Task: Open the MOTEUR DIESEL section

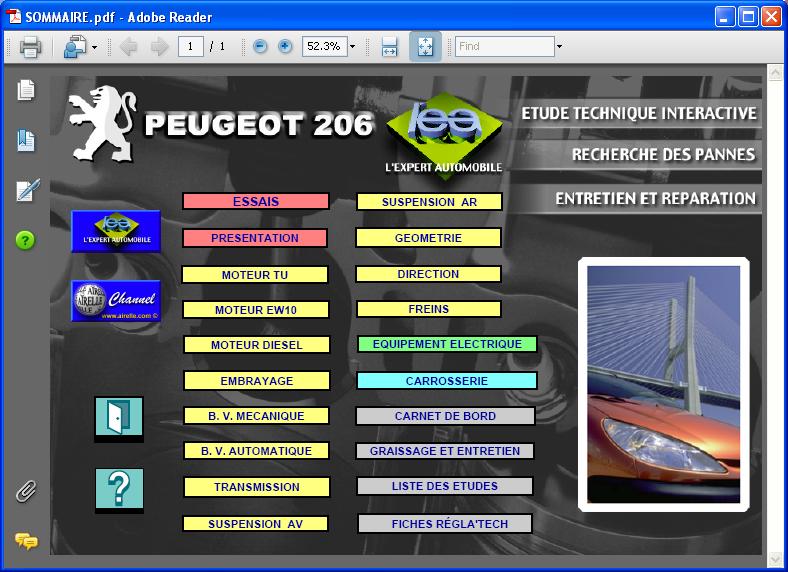Action: click(257, 345)
